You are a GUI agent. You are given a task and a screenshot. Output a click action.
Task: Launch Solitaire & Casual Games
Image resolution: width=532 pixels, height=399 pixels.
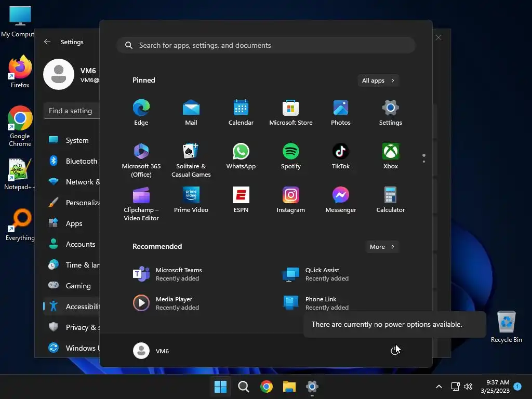191,160
